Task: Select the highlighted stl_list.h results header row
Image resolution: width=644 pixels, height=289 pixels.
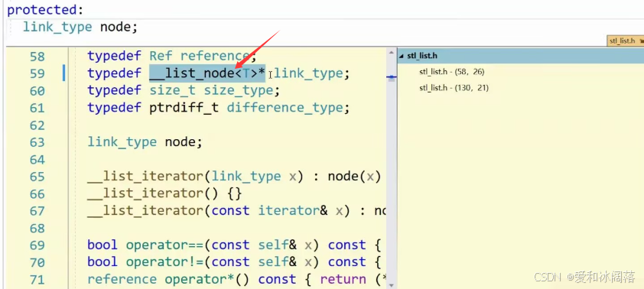Action: pyautogui.click(x=520, y=56)
